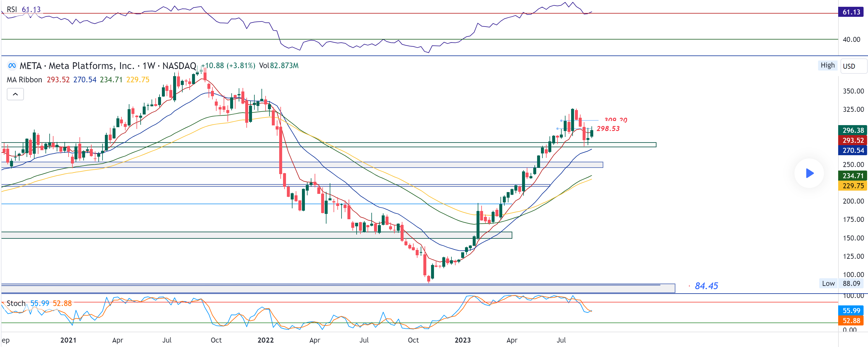
Task: Click the orange 52.88 Stoch value tag
Action: (x=851, y=320)
